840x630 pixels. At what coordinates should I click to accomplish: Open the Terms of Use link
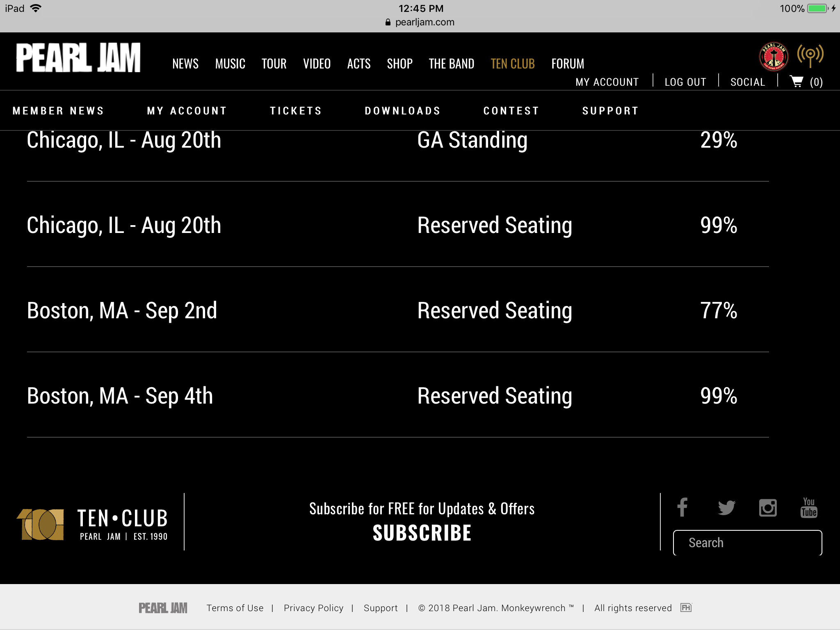point(235,608)
